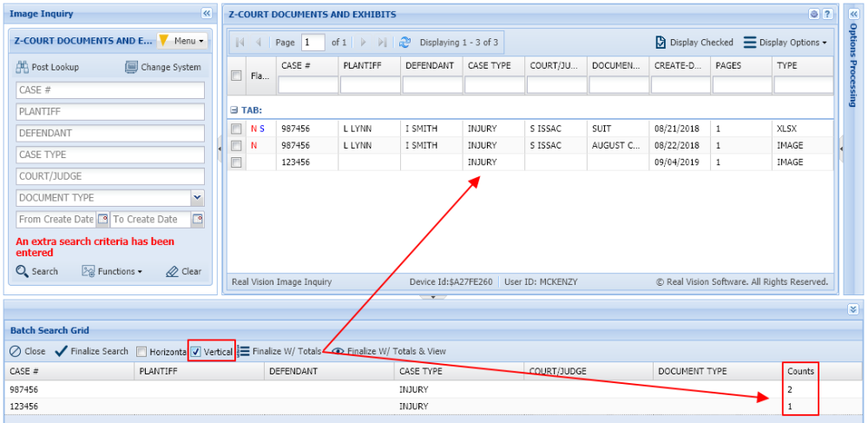Click SUIT document cell
The height and width of the screenshot is (423, 868).
click(x=618, y=129)
